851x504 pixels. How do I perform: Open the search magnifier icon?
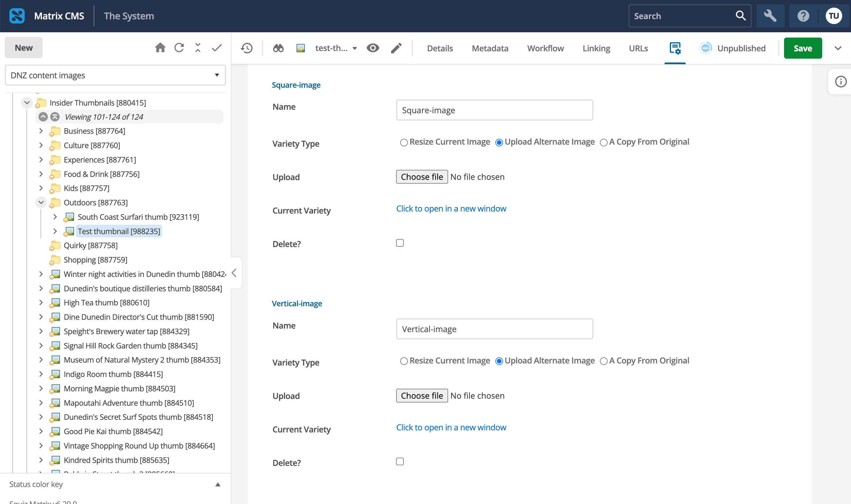(741, 16)
